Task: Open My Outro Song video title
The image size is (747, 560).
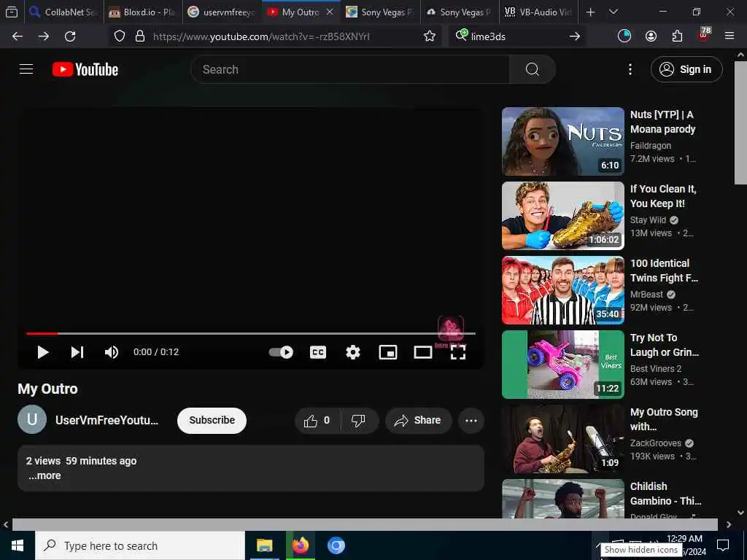Action: coord(664,419)
